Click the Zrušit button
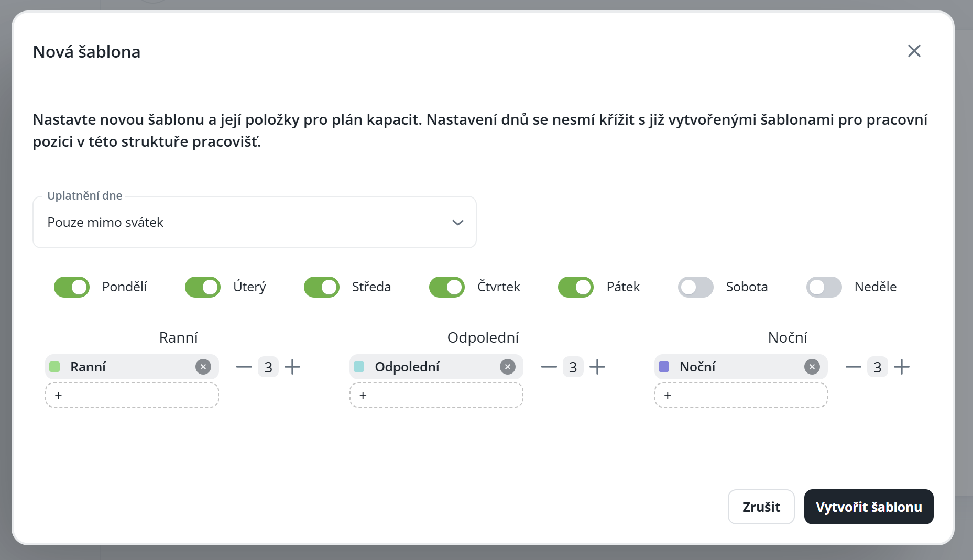Viewport: 973px width, 560px height. (x=761, y=507)
